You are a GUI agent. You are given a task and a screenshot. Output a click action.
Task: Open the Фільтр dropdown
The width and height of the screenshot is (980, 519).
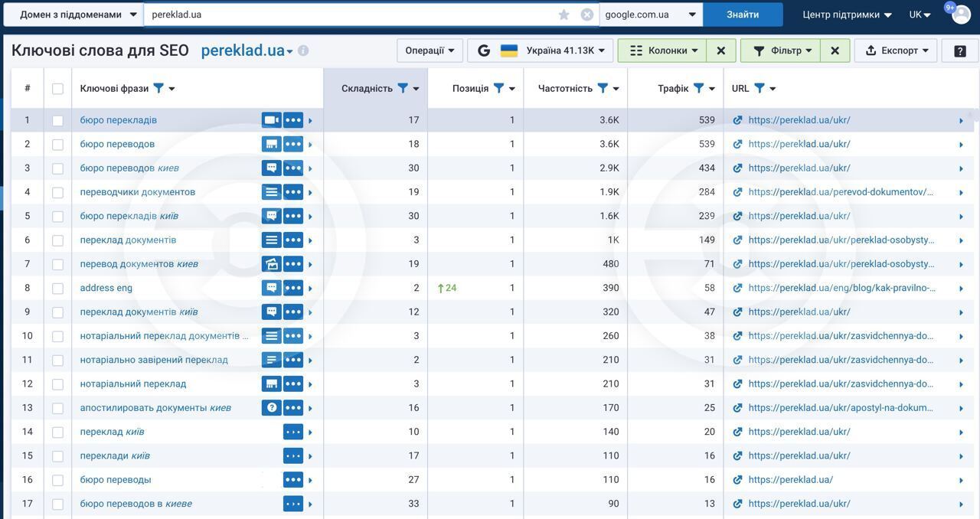781,51
